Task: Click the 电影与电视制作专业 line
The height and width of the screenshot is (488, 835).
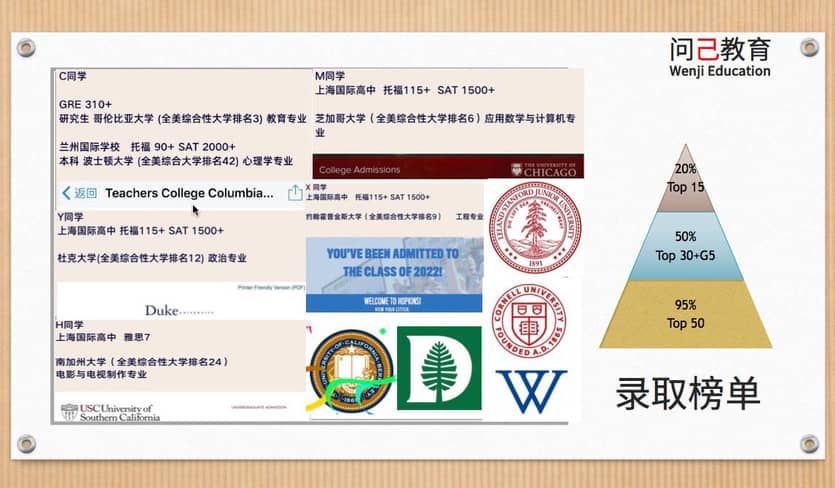Action: (101, 375)
